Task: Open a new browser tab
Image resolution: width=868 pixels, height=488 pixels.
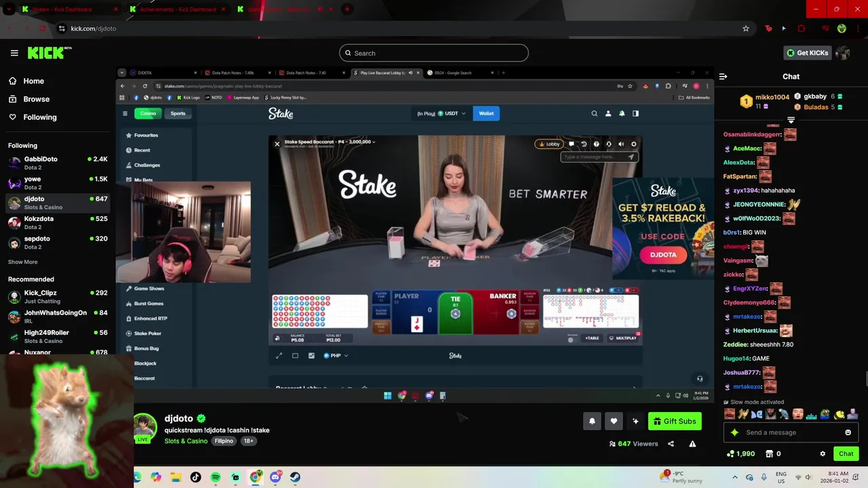Action: 347,9
